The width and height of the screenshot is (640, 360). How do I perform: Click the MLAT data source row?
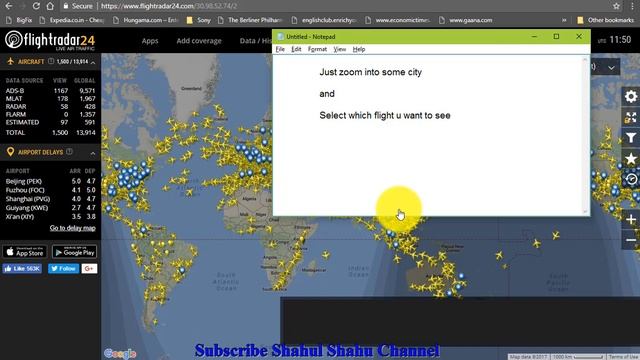pos(50,99)
